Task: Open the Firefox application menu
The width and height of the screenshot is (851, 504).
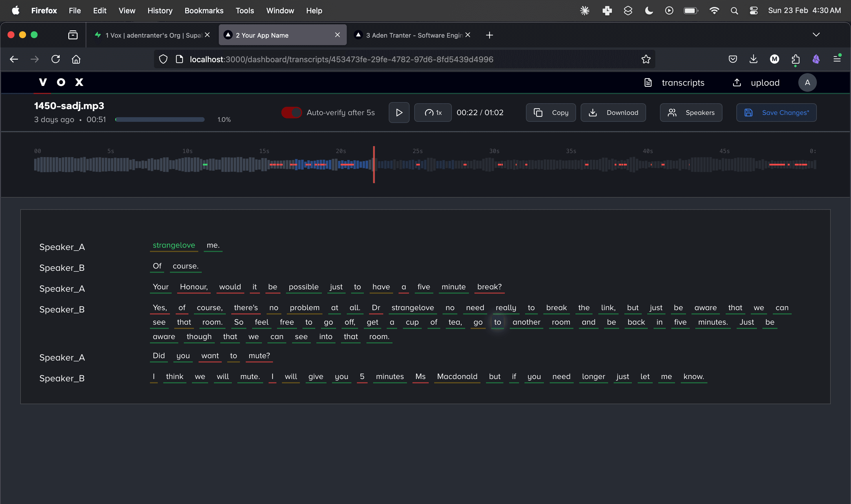Action: tap(837, 59)
